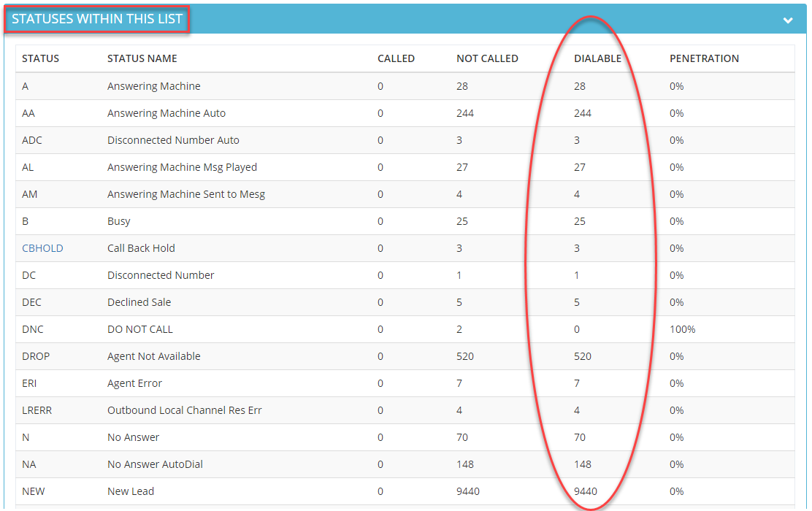Select the Declined Sale status name
812x511 pixels.
click(x=139, y=302)
